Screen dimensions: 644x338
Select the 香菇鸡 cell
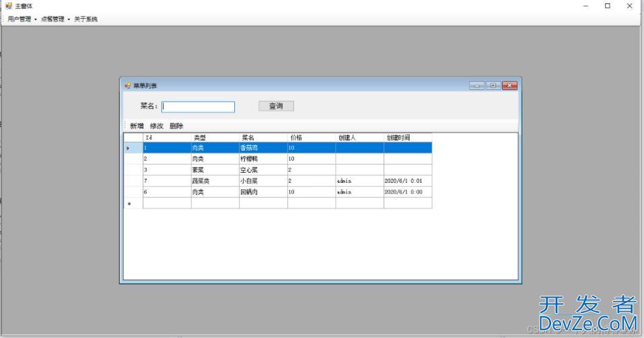tap(263, 148)
